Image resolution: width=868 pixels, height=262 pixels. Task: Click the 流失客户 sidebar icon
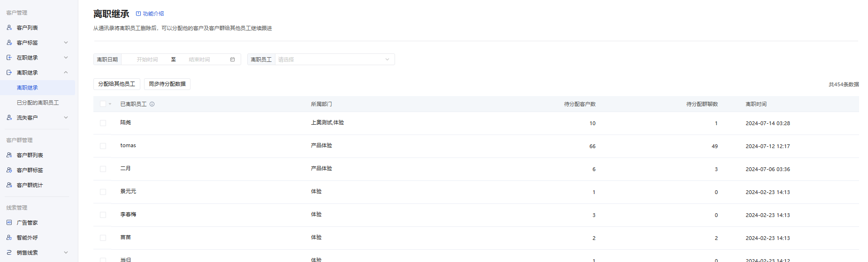9,118
